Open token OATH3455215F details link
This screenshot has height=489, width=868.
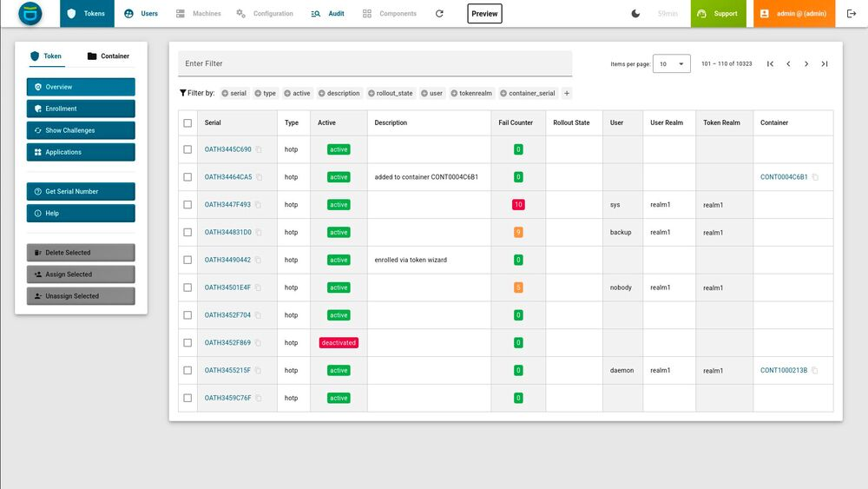pos(227,371)
